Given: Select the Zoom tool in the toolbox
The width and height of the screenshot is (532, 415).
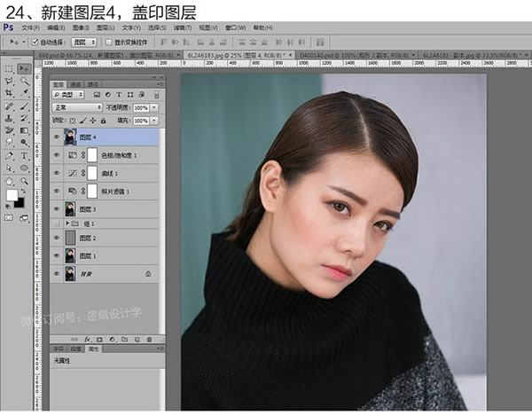Looking at the screenshot, I should point(24,181).
